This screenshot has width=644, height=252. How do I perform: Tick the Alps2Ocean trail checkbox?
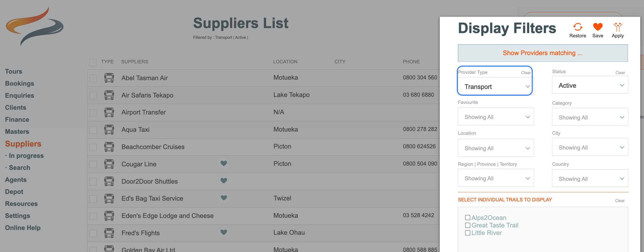[468, 217]
